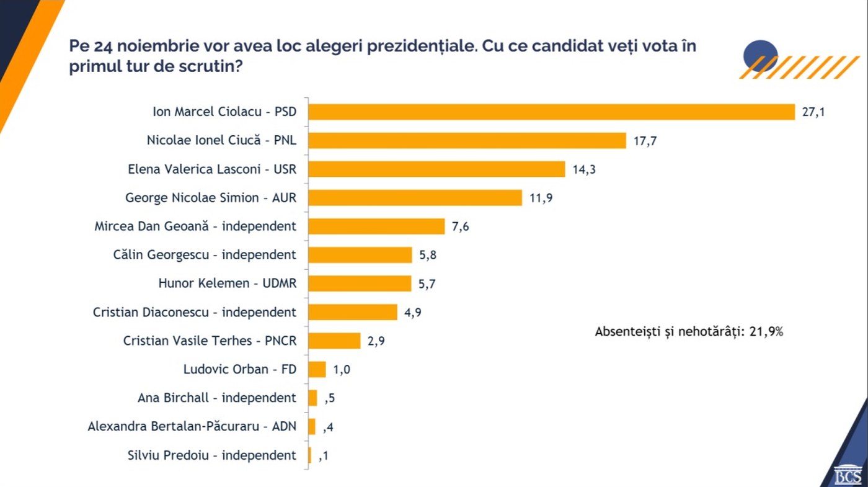Click the Elena Valerica Lasconi bar
868x487 pixels.
click(436, 169)
